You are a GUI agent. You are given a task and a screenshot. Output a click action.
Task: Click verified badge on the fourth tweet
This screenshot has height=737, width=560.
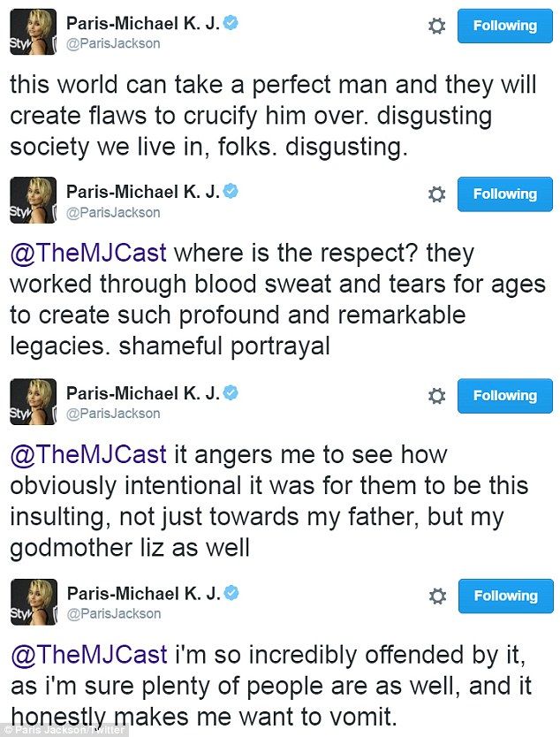point(230,592)
